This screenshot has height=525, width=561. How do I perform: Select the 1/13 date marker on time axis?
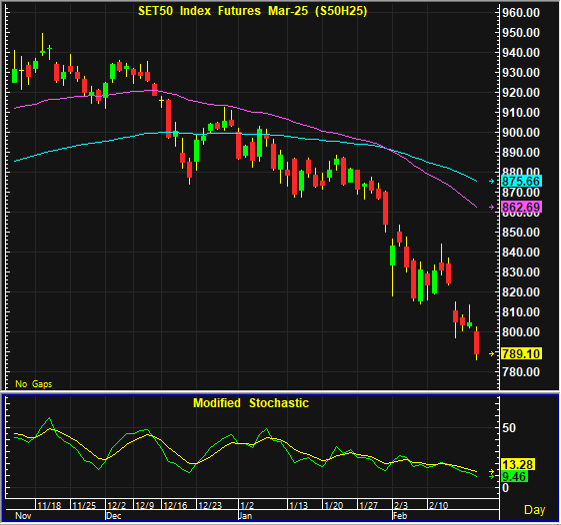298,505
